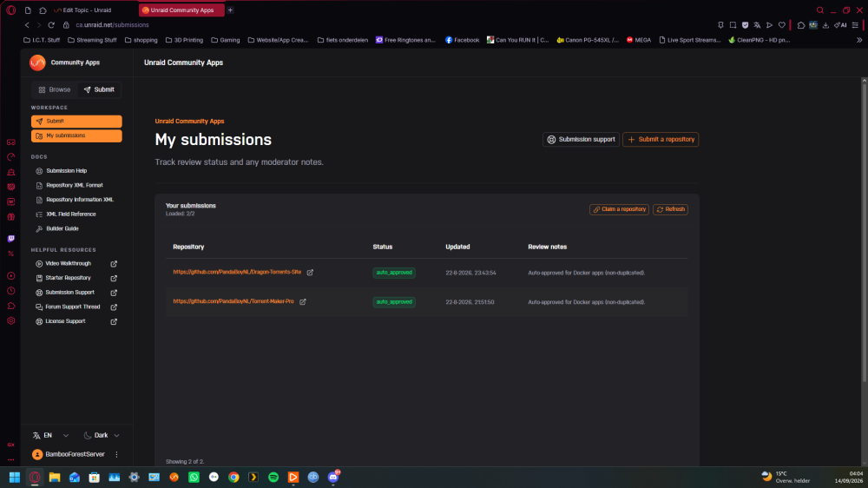Switch to Edit Topic - Unraid tab
Screen dimensions: 868x488
coord(83,10)
